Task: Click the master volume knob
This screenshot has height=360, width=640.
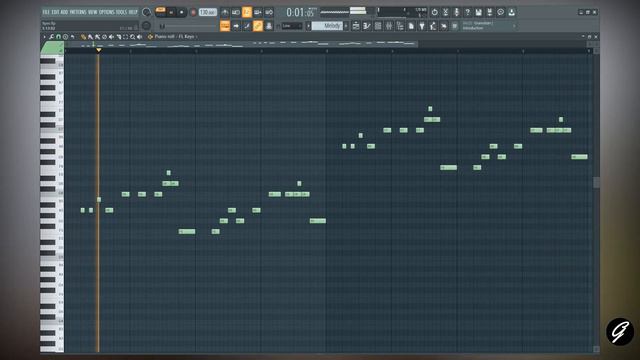Action: 146,12
